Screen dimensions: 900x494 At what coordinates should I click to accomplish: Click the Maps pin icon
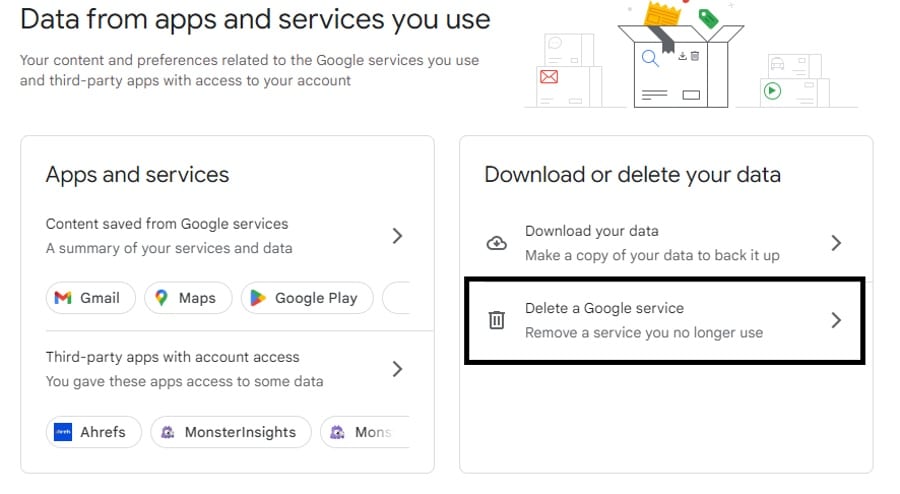(162, 298)
